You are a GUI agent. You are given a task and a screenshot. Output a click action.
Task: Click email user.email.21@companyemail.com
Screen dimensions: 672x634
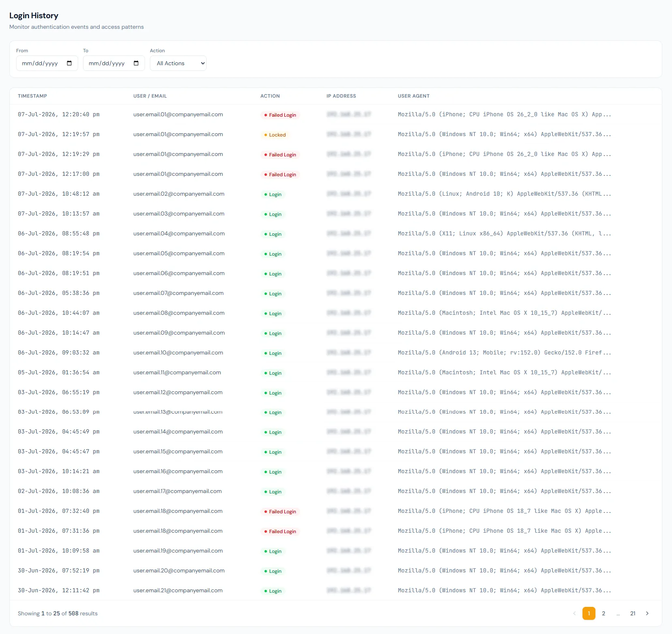(178, 590)
